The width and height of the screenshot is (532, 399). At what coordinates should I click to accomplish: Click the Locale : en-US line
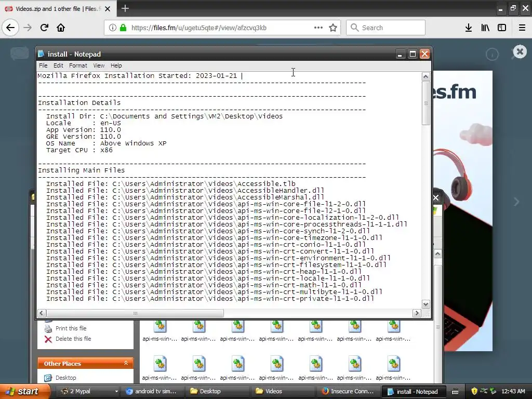(x=84, y=123)
